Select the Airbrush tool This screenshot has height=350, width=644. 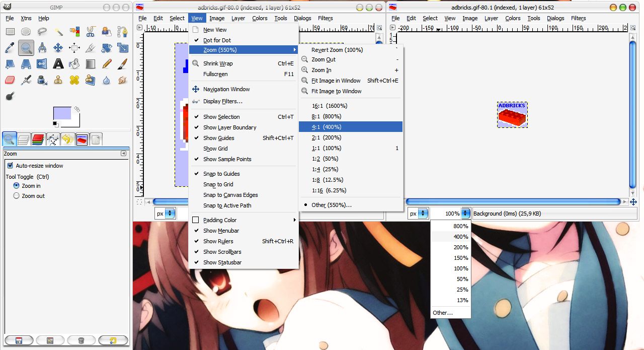coord(26,80)
